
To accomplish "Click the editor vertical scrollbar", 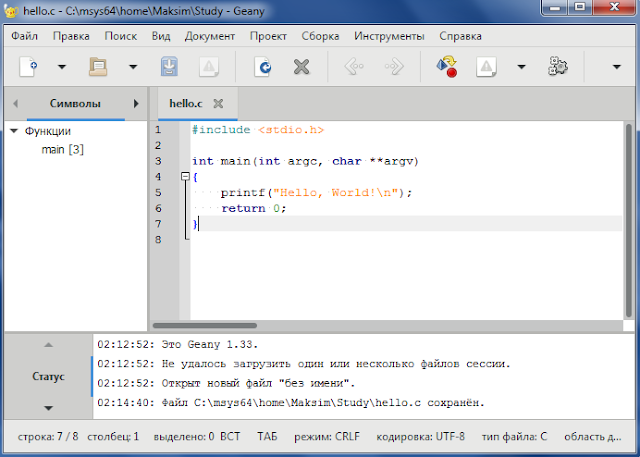I will point(629,220).
